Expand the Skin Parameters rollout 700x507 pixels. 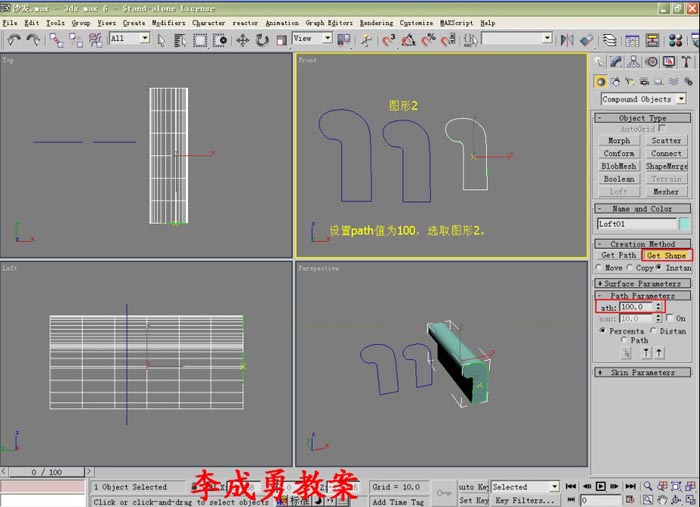[642, 372]
